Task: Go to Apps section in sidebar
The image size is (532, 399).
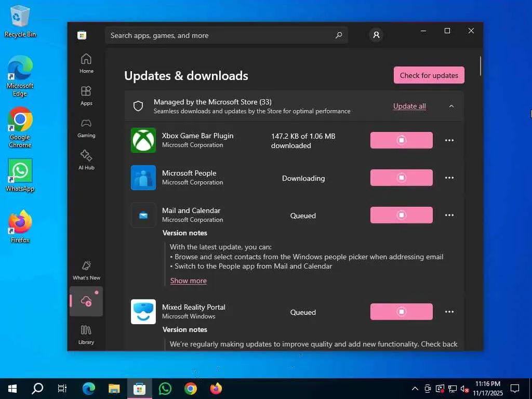Action: coord(86,96)
